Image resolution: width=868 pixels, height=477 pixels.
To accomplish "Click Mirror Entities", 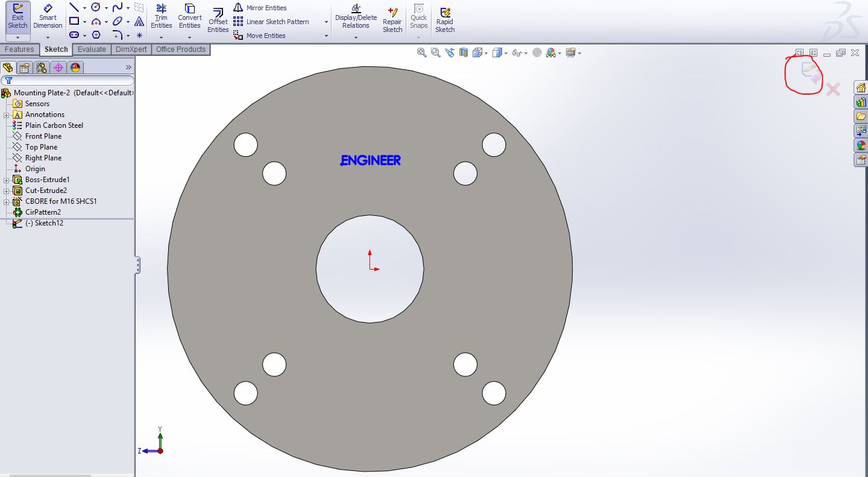I will pyautogui.click(x=260, y=8).
